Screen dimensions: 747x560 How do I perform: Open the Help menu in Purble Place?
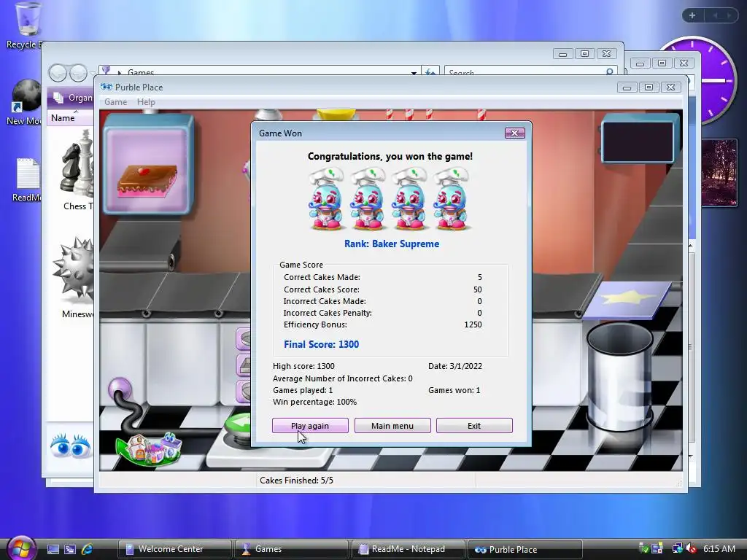click(146, 102)
